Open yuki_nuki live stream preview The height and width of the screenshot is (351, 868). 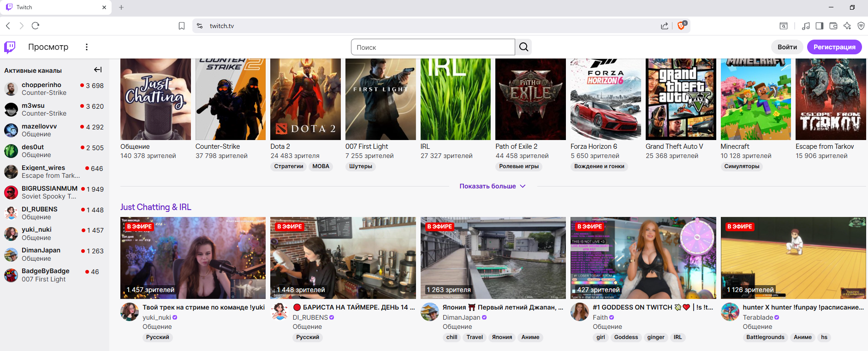[x=193, y=258]
